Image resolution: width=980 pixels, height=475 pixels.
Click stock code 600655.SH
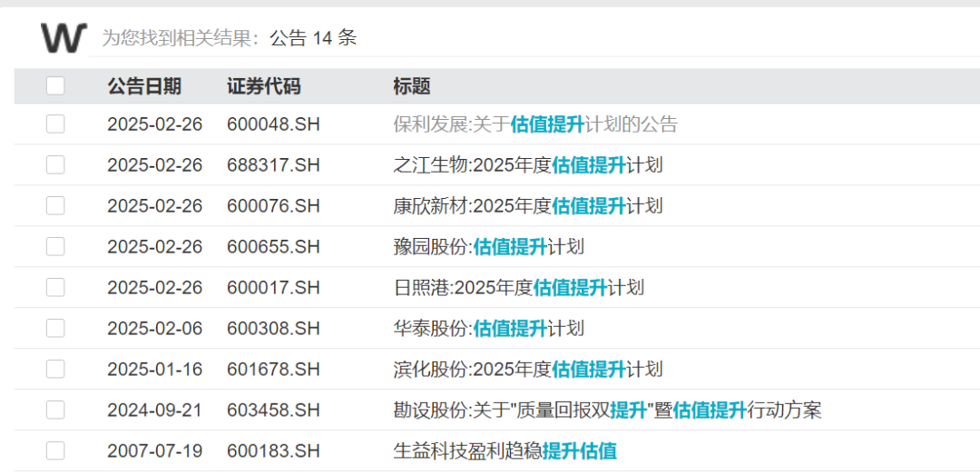pos(273,246)
